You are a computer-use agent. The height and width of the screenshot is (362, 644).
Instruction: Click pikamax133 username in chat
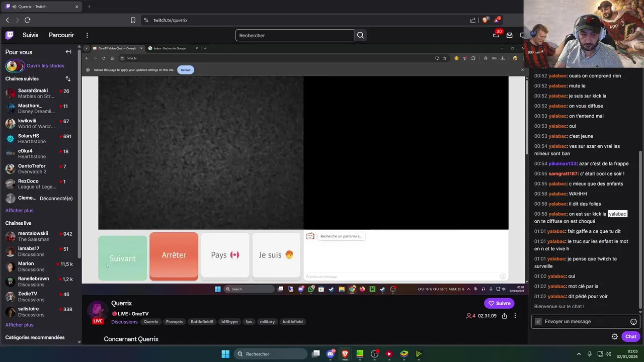(562, 164)
